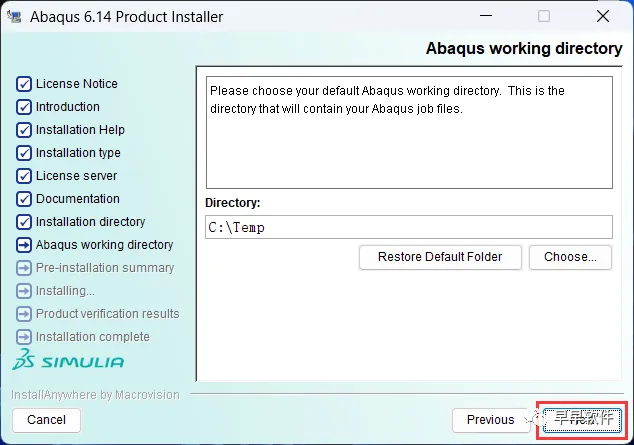Click the License Notice step checkmark icon
Viewport: 634px width, 445px height.
(24, 84)
